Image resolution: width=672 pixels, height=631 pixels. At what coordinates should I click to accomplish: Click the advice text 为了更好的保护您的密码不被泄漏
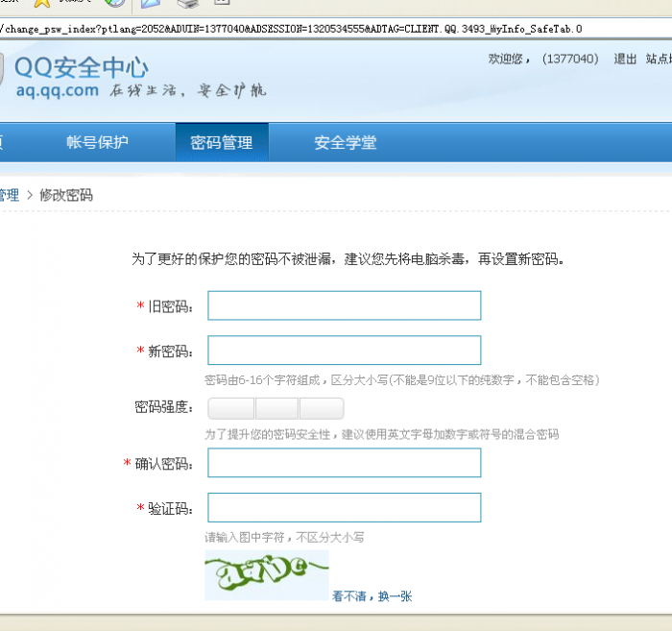[x=231, y=259]
